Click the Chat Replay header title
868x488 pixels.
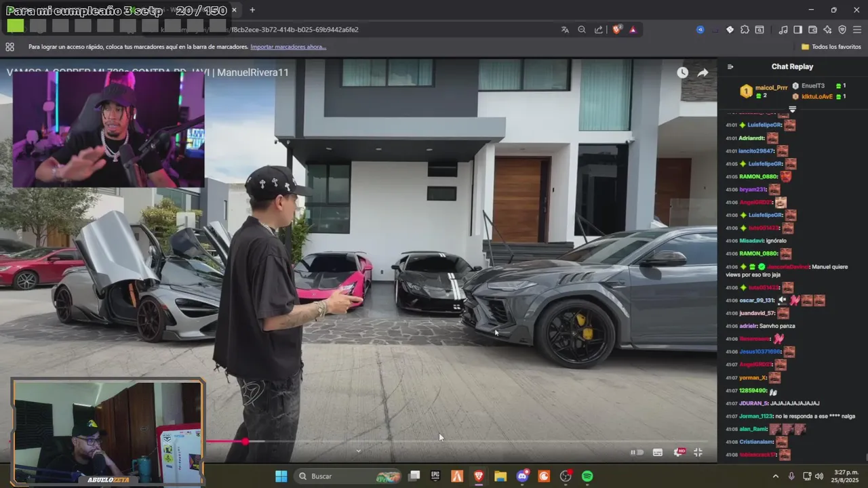792,66
